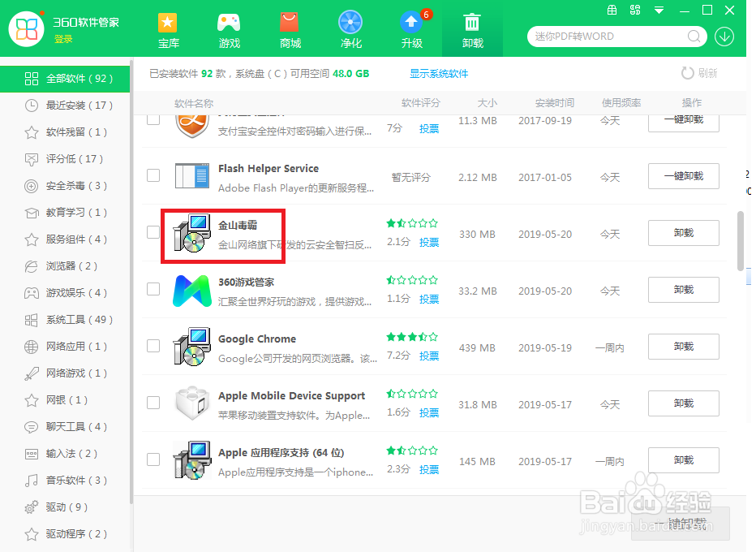Viewport: 756px width, 552px height.
Task: Click the gift box icon in title bar
Action: click(612, 10)
